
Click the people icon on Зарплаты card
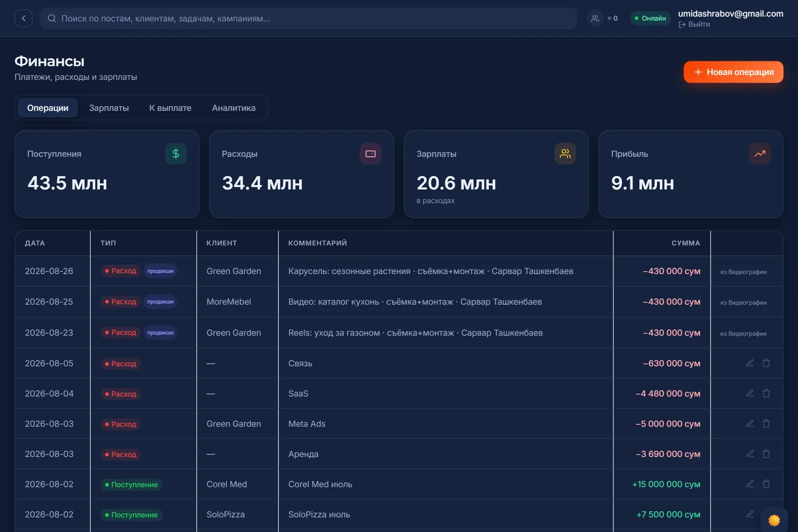click(565, 154)
